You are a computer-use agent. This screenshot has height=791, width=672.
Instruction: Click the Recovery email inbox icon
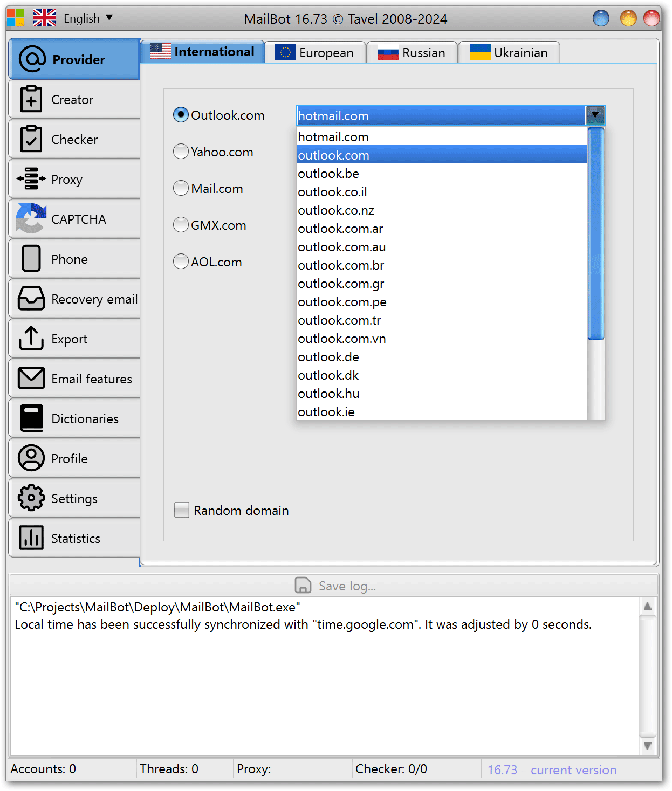click(31, 299)
